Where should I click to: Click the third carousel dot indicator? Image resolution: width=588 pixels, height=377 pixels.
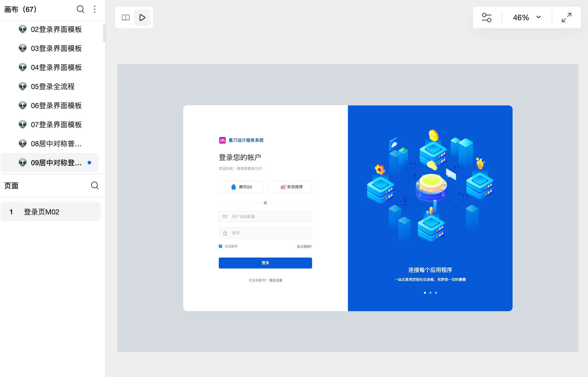pyautogui.click(x=436, y=293)
